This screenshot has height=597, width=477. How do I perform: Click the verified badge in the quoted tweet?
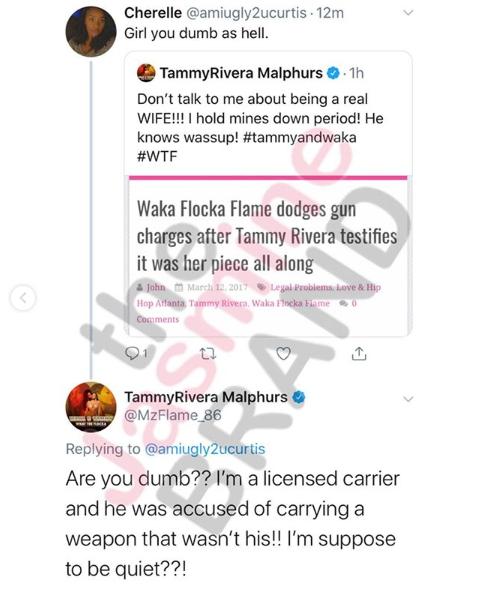coord(333,73)
